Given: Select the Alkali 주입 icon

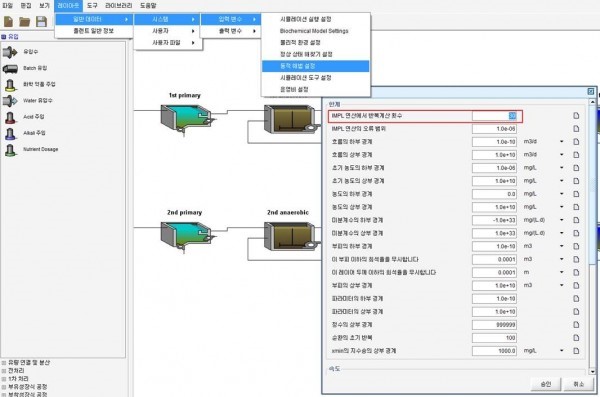Looking at the screenshot, I should [x=10, y=133].
